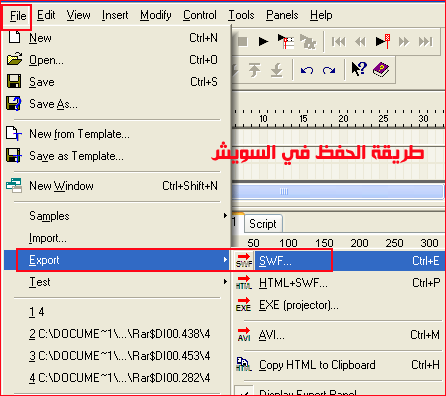446x396 pixels.
Task: Open the Help menu
Action: (x=321, y=15)
